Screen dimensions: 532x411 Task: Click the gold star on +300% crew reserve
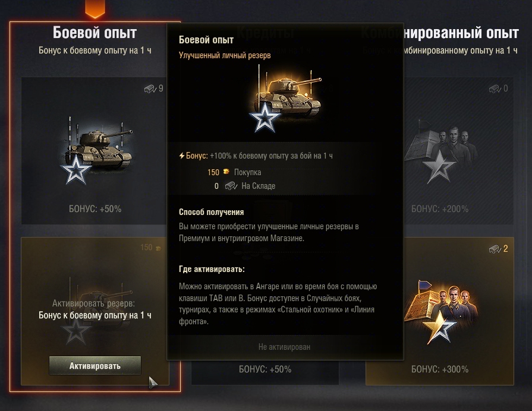(439, 328)
